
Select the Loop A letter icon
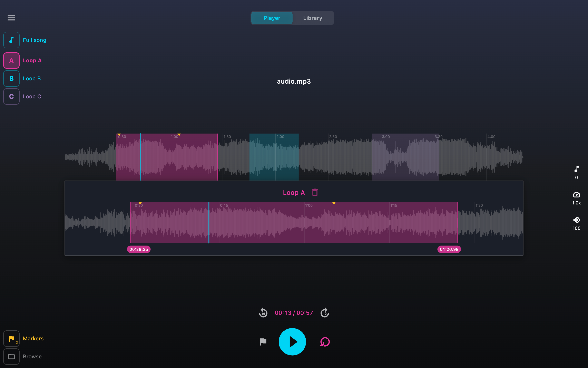pyautogui.click(x=11, y=60)
